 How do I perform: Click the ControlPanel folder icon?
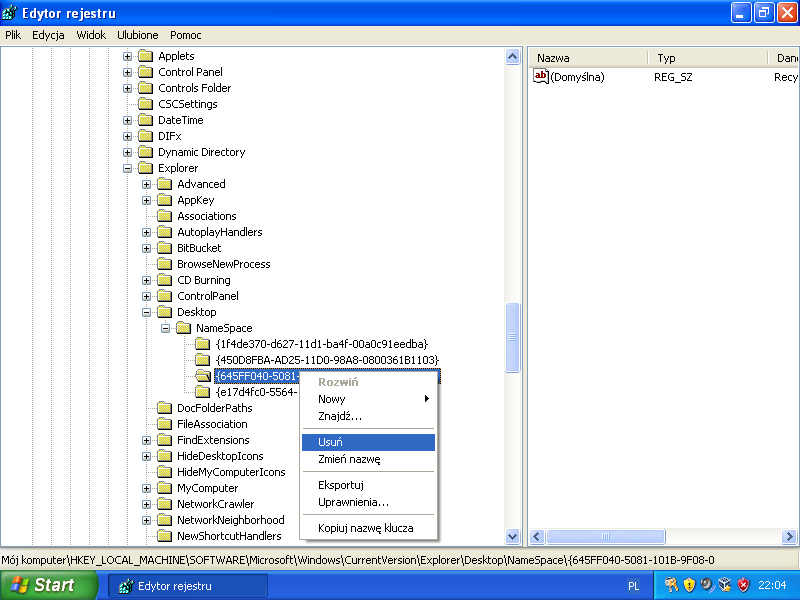click(165, 296)
